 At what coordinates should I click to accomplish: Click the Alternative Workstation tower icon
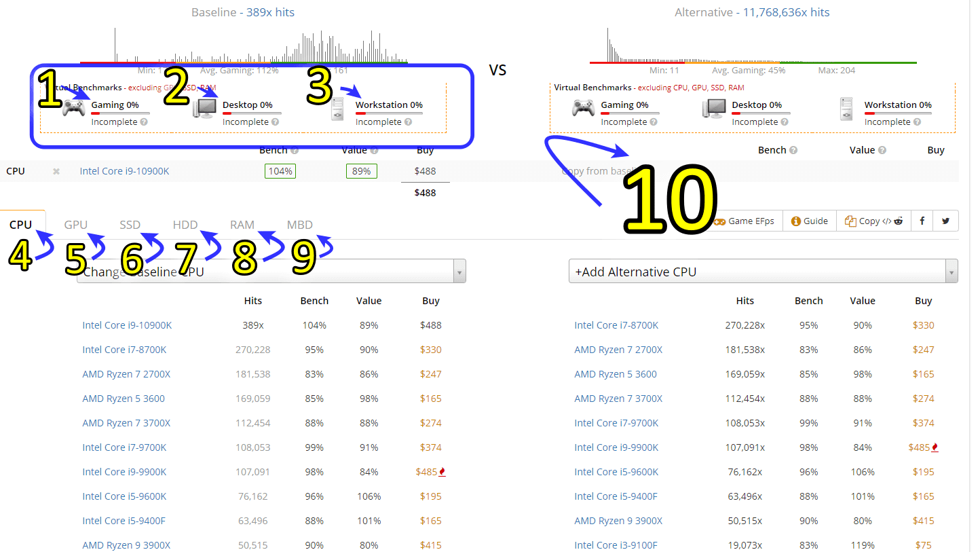pyautogui.click(x=846, y=109)
